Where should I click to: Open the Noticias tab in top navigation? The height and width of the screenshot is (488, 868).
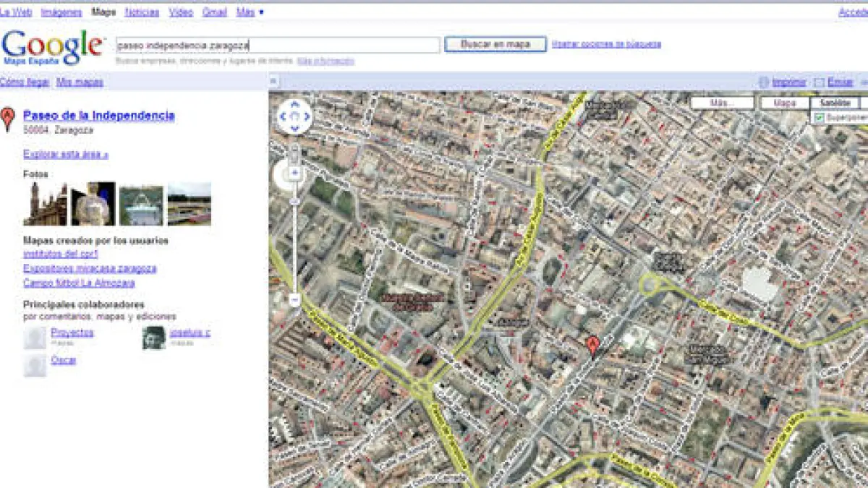pos(142,12)
